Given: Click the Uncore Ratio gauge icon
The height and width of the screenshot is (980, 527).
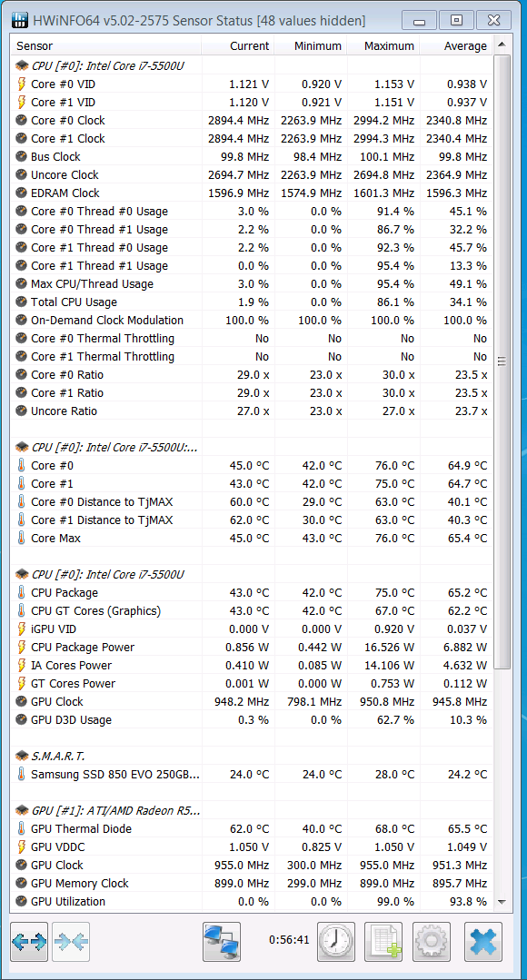Looking at the screenshot, I should [x=21, y=411].
